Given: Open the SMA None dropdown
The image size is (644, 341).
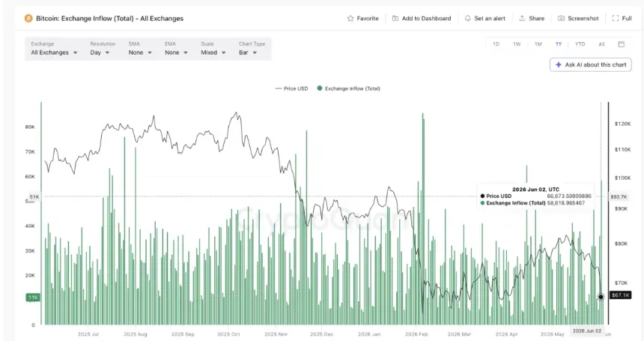Looking at the screenshot, I should tap(140, 52).
